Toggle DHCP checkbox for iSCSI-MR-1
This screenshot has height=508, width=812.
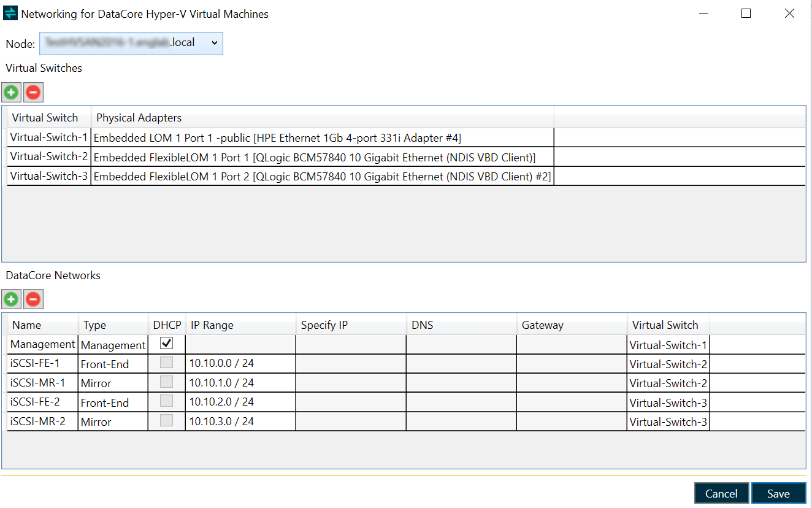[x=166, y=382]
